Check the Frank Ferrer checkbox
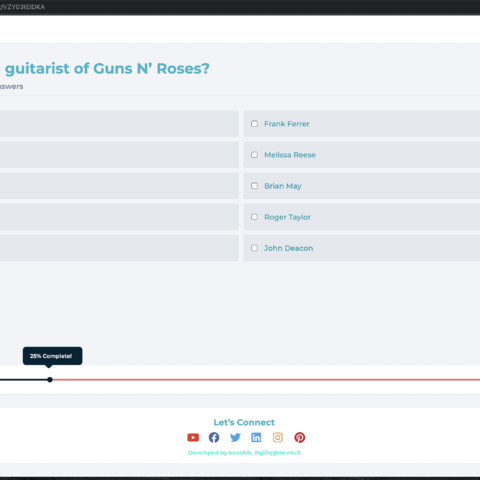 pyautogui.click(x=254, y=124)
